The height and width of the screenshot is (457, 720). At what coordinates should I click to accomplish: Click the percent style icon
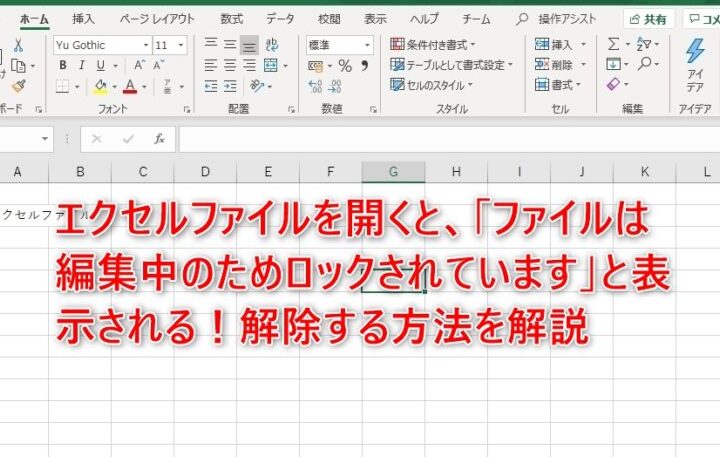345,66
